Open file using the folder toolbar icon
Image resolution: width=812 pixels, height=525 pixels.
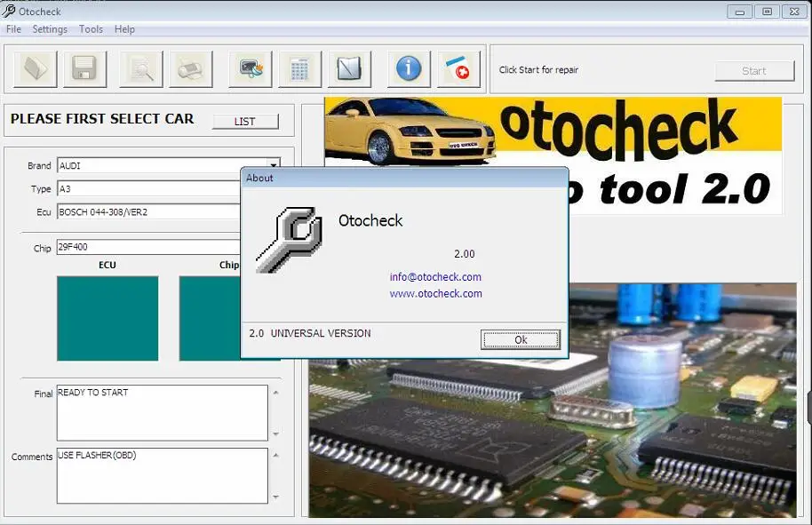(36, 69)
